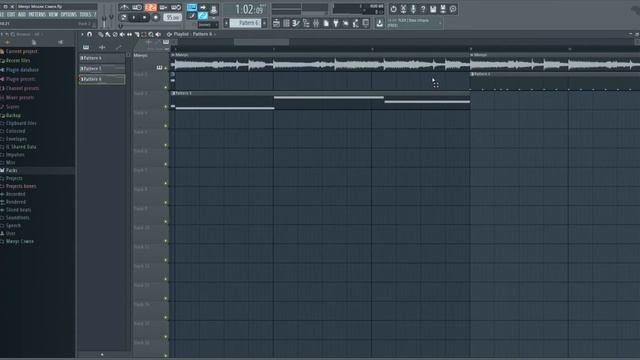Open the VIEW menu
This screenshot has width=640, height=360.
[53, 15]
